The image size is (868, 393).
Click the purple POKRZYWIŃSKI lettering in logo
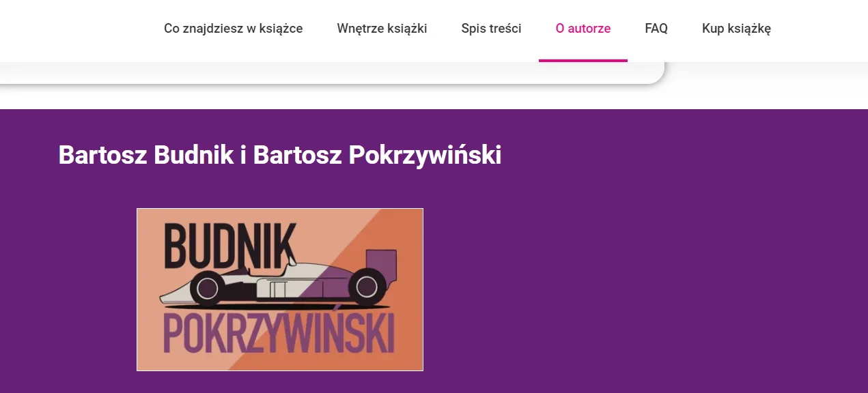(279, 333)
